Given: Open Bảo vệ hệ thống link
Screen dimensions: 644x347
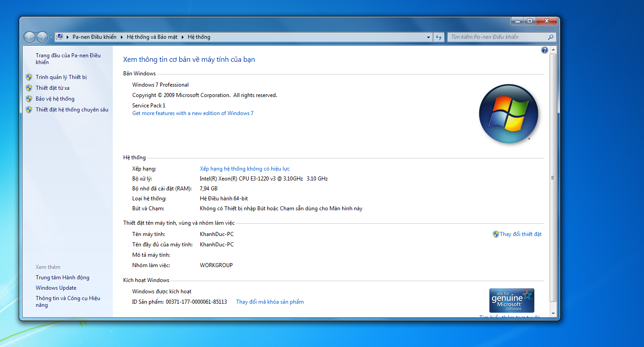Looking at the screenshot, I should coord(55,99).
